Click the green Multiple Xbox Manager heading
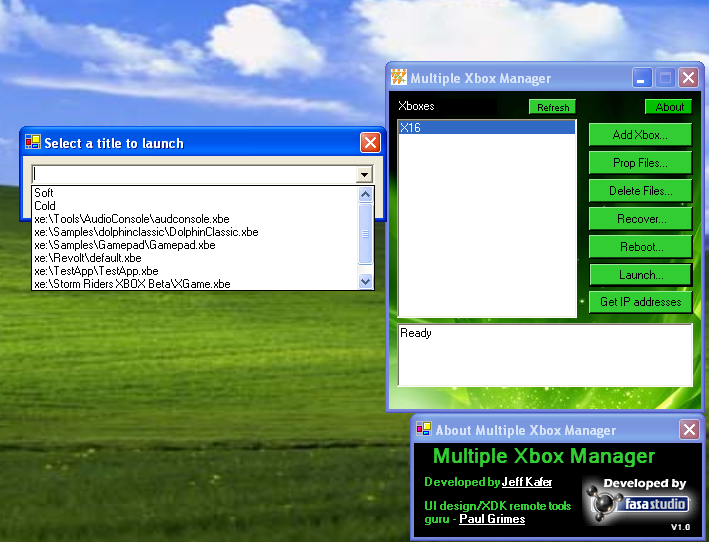The height and width of the screenshot is (542, 709). coord(544,456)
